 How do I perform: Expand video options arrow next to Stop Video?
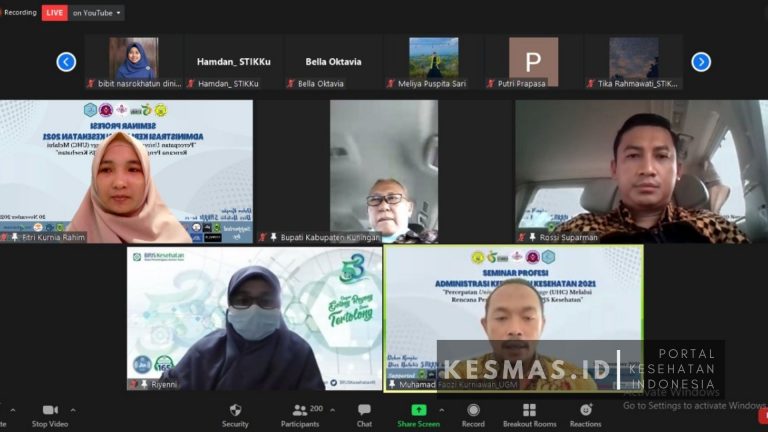[x=73, y=410]
